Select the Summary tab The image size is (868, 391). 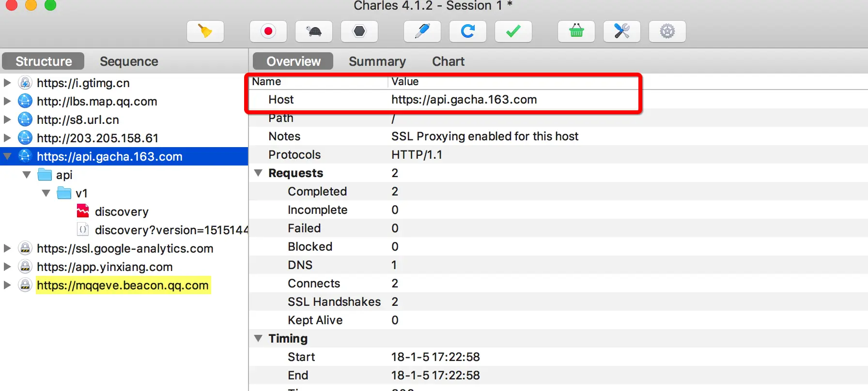point(377,61)
